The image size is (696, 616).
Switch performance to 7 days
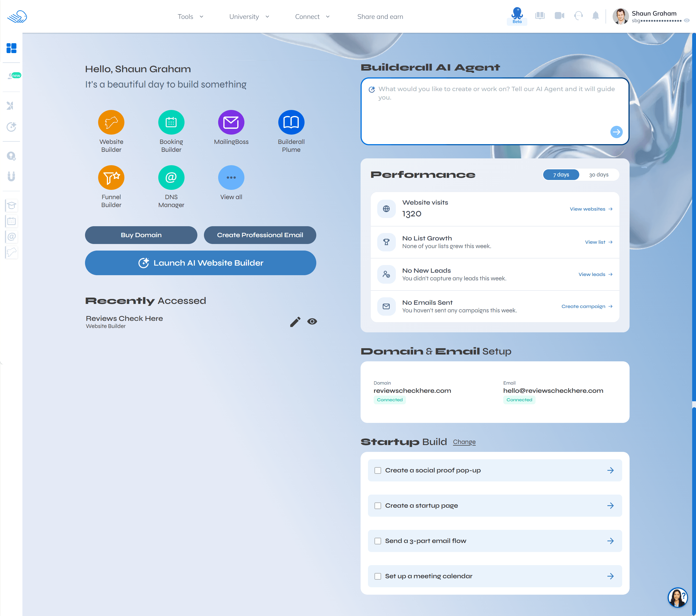coord(561,175)
